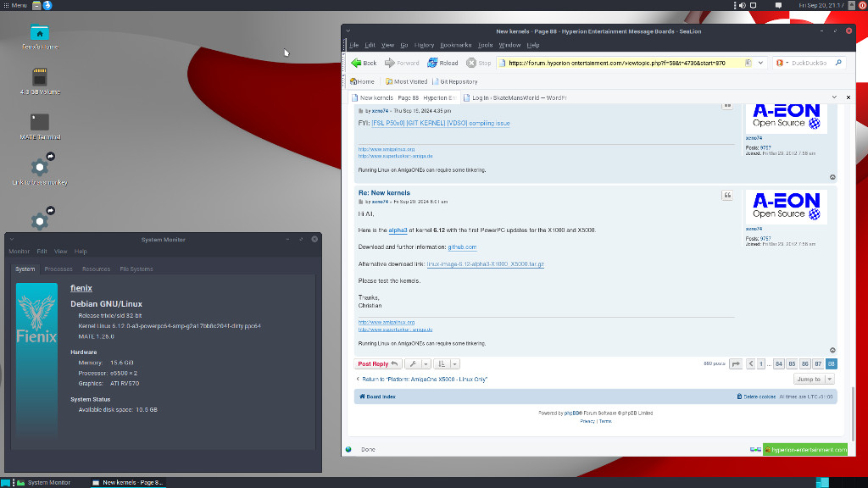The image size is (868, 488).
Task: Switch to the File Systems tab in System Monitor
Action: (x=136, y=269)
